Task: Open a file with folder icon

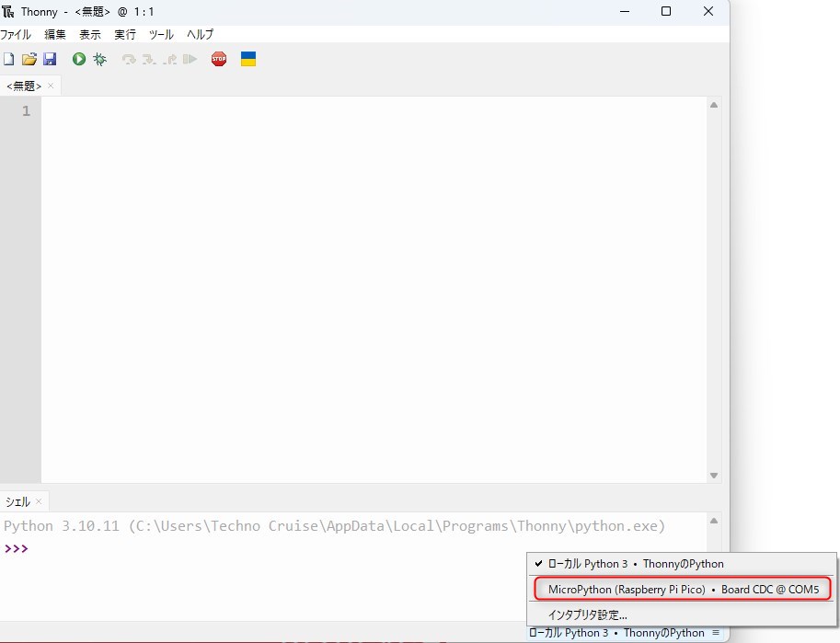Action: pos(29,59)
